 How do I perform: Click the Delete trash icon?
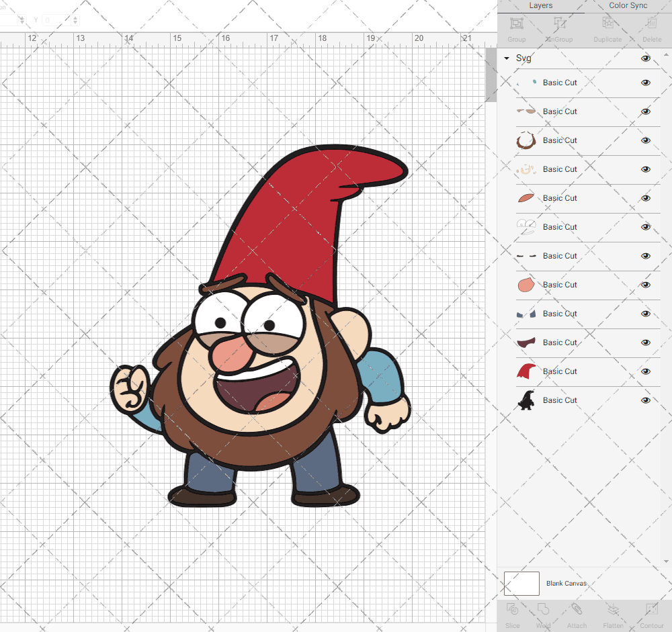(x=651, y=24)
